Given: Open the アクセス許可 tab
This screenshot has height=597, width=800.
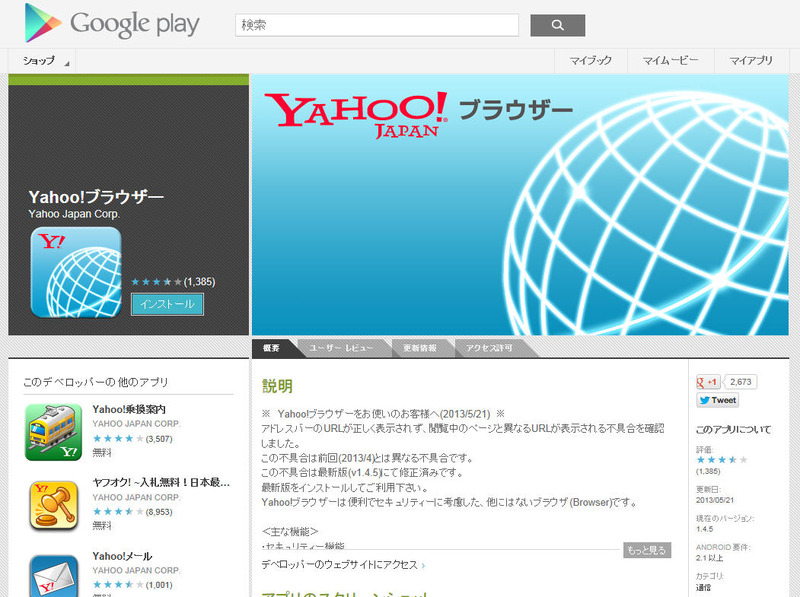Looking at the screenshot, I should 489,348.
